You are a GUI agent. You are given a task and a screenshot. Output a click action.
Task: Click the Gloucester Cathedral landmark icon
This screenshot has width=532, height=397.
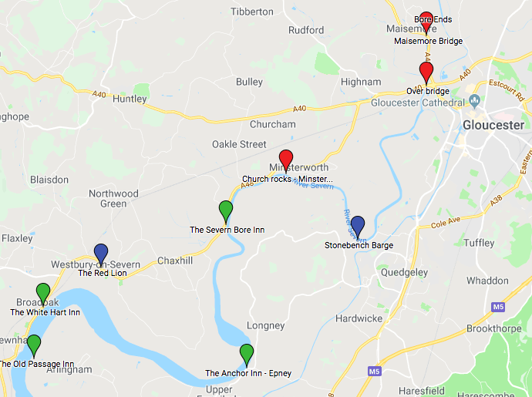point(474,100)
